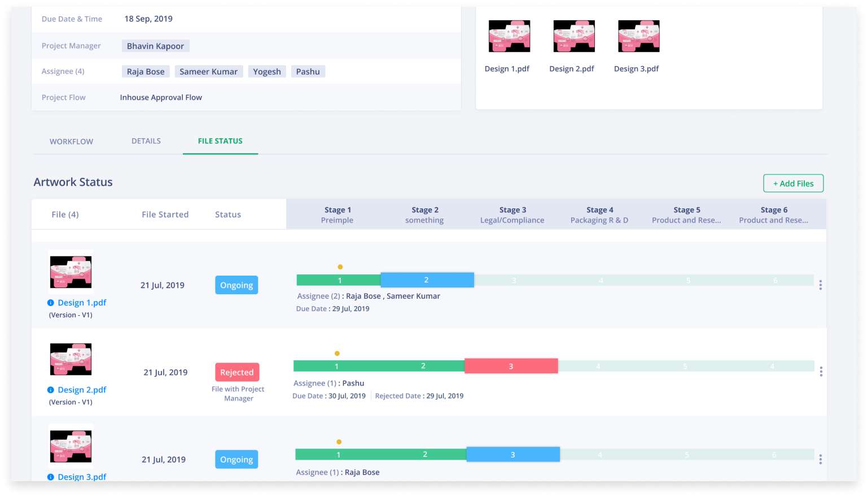Click the Sameer Kumar assignee tag
The height and width of the screenshot is (497, 868).
pos(209,72)
